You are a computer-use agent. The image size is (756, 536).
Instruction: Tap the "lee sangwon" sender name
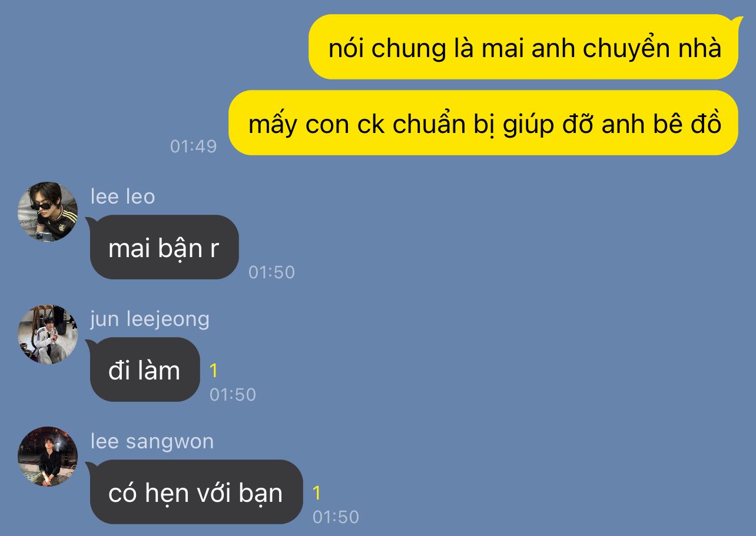pyautogui.click(x=152, y=441)
